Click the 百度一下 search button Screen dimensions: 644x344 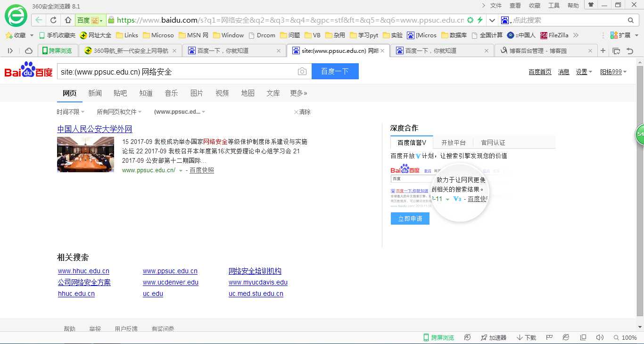tap(335, 71)
